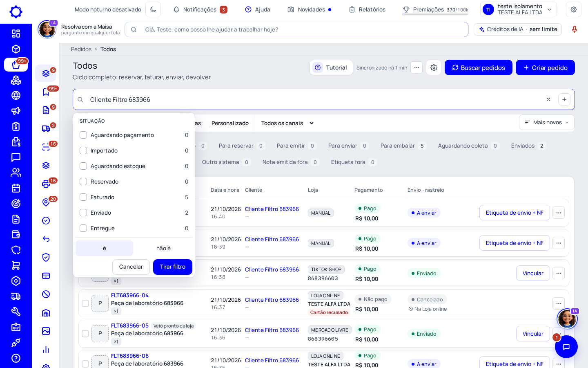
Task: Check the Importado checkbox
Action: pos(83,150)
